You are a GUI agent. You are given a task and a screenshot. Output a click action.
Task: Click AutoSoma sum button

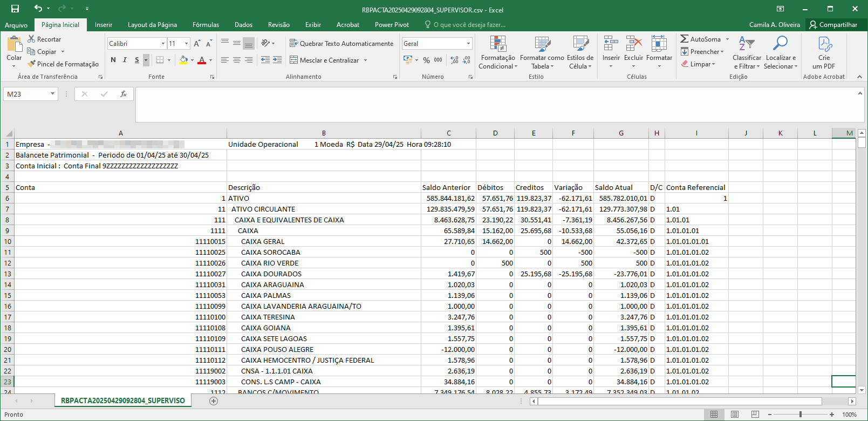point(700,39)
